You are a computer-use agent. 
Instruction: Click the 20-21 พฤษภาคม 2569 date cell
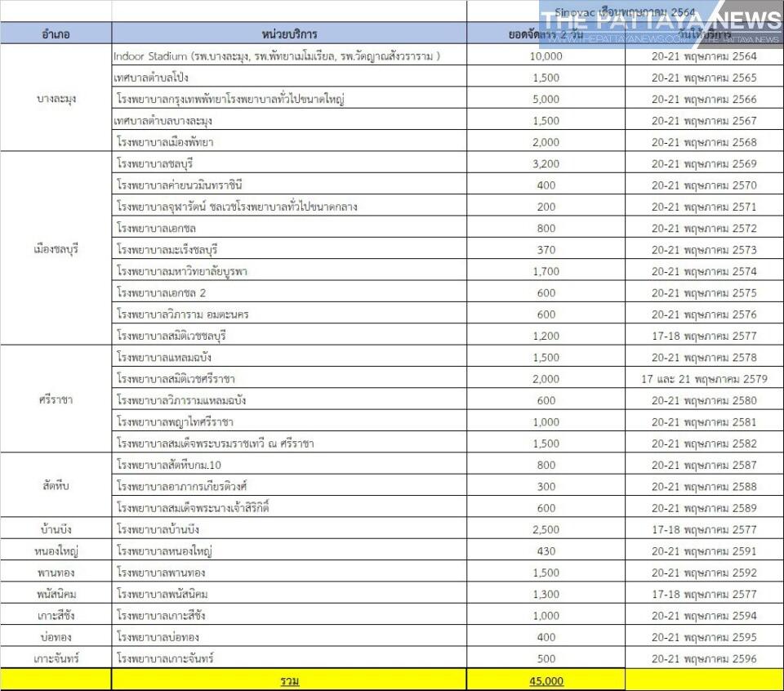(704, 163)
